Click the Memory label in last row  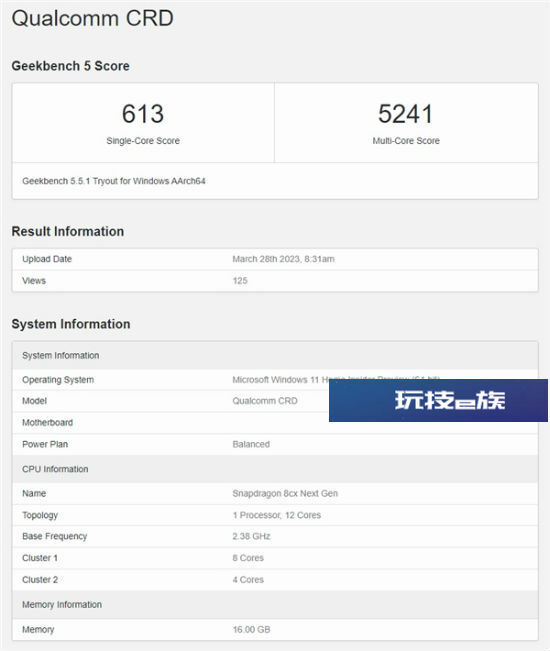38,629
